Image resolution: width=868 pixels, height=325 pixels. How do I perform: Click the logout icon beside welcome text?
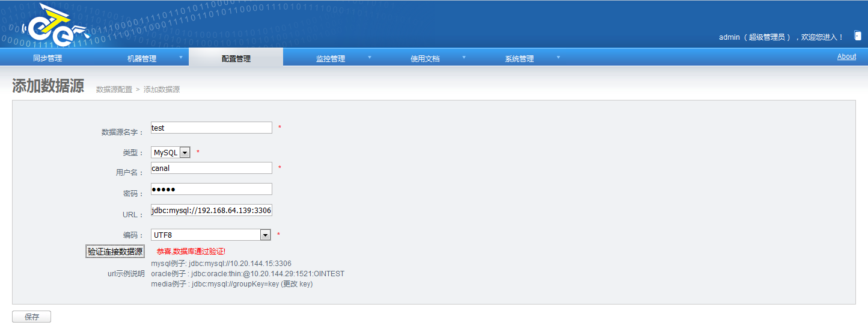857,36
